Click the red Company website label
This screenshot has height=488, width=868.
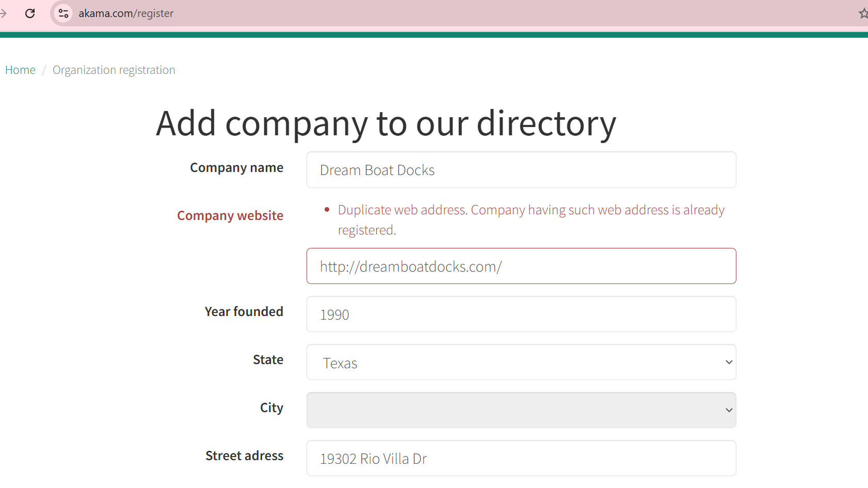(x=230, y=215)
